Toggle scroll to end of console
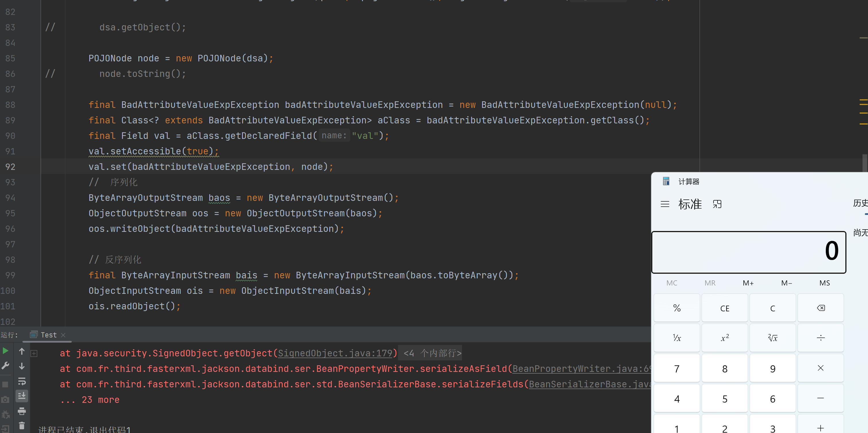This screenshot has height=433, width=868. pos(22,396)
